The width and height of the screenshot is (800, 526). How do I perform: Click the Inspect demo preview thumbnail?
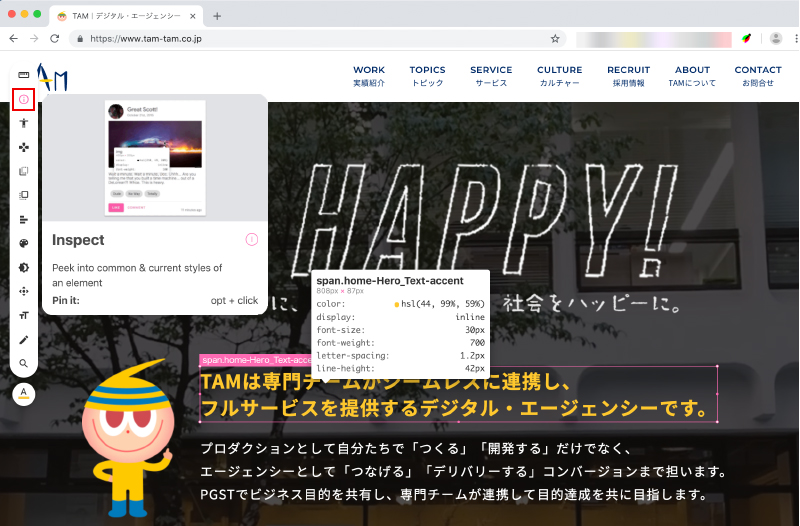[155, 158]
